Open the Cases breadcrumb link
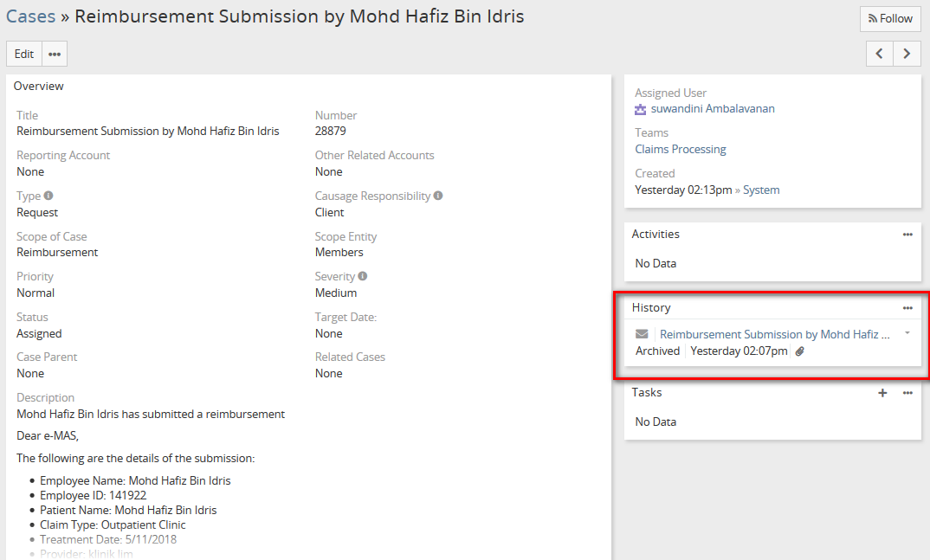 30,16
